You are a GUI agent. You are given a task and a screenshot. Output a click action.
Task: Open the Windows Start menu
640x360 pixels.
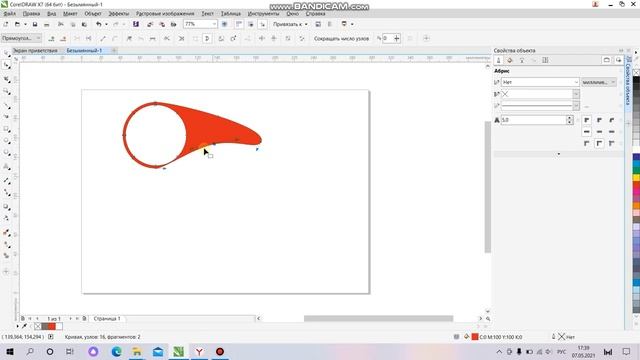(x=9, y=351)
